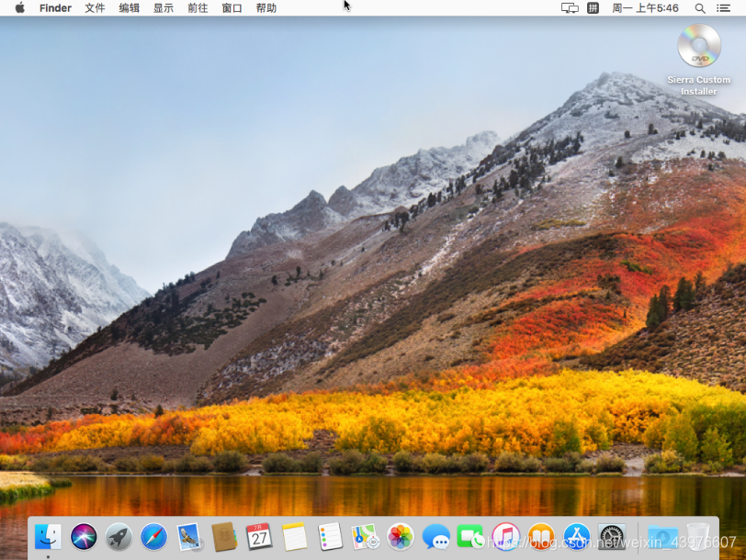
Task: Open the 帮助 menu
Action: coord(266,8)
